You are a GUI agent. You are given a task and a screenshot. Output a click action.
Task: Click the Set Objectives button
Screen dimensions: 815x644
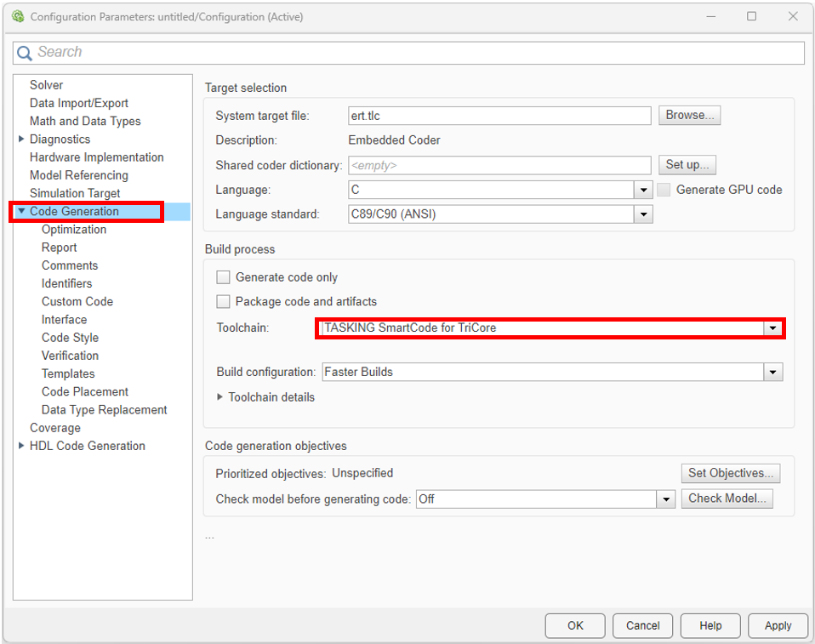click(731, 473)
